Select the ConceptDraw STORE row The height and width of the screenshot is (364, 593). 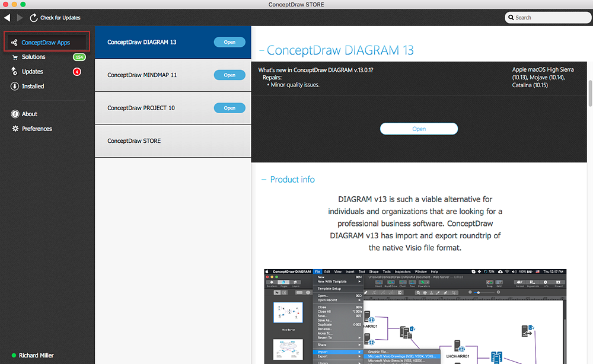pyautogui.click(x=173, y=141)
